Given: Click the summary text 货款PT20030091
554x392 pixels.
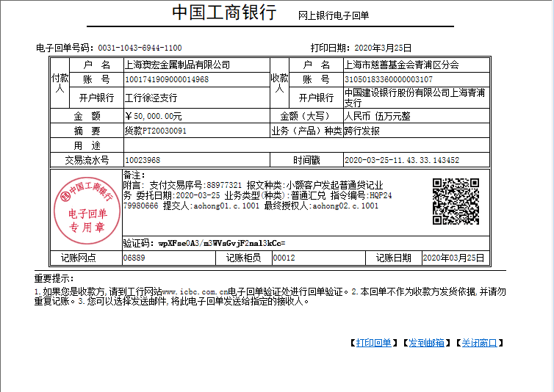Looking at the screenshot, I should [155, 131].
